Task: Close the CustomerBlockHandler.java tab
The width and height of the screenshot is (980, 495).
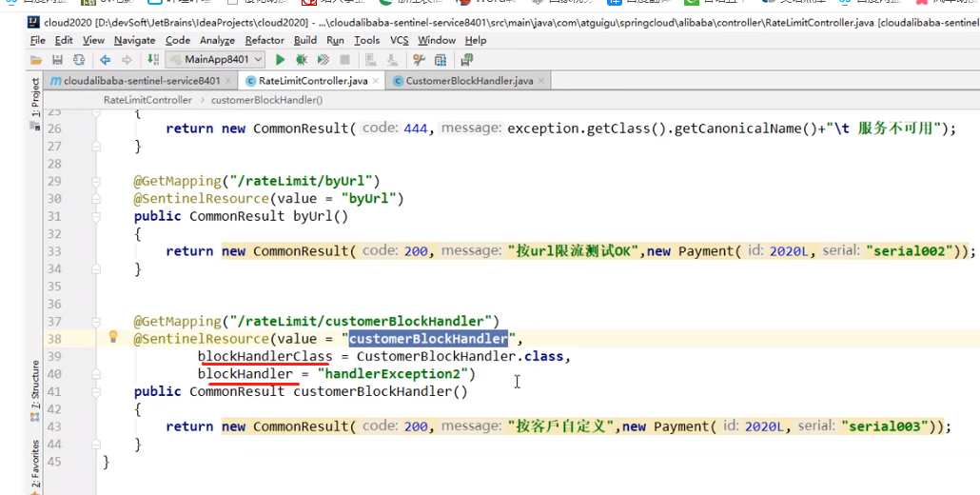Action: pos(541,81)
